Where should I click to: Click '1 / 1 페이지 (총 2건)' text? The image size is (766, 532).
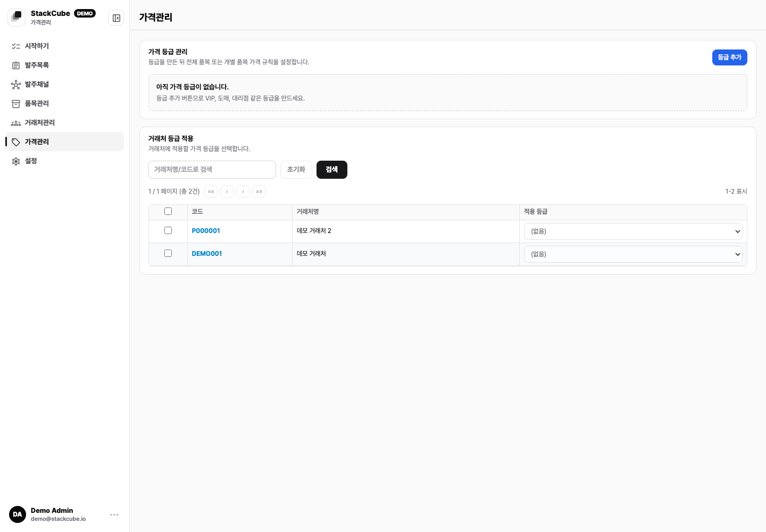click(174, 192)
